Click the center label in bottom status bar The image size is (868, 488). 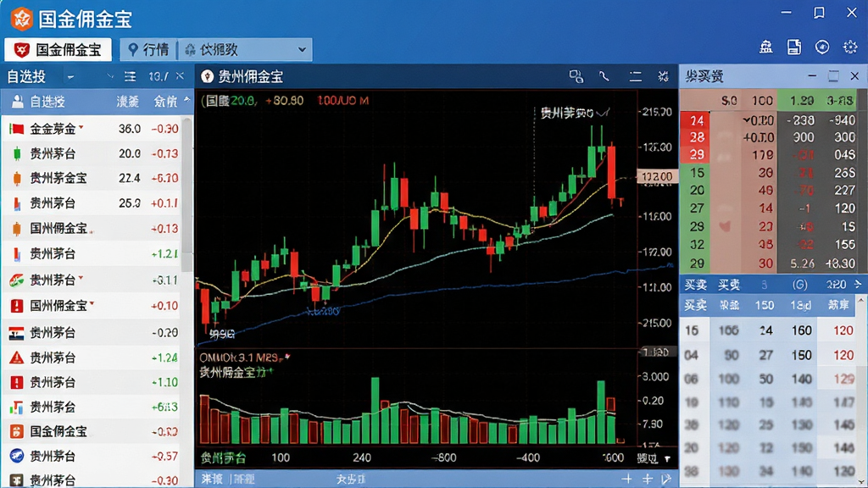pyautogui.click(x=351, y=480)
